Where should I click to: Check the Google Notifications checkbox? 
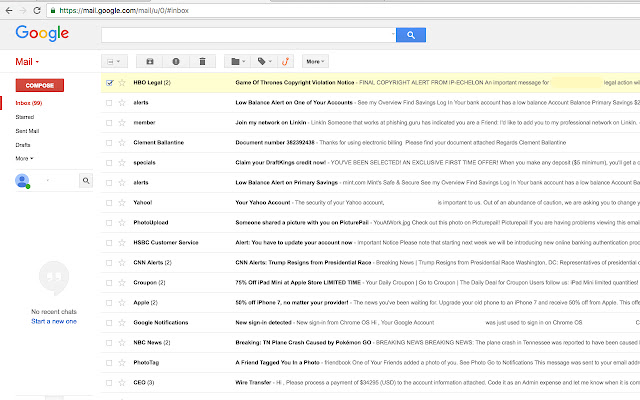click(x=109, y=323)
